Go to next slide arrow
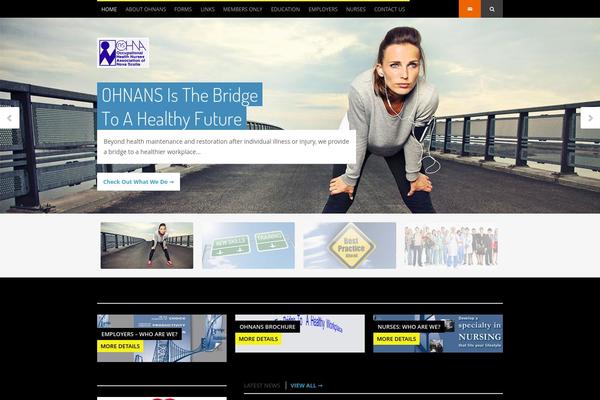The height and width of the screenshot is (400, 600). (590, 118)
